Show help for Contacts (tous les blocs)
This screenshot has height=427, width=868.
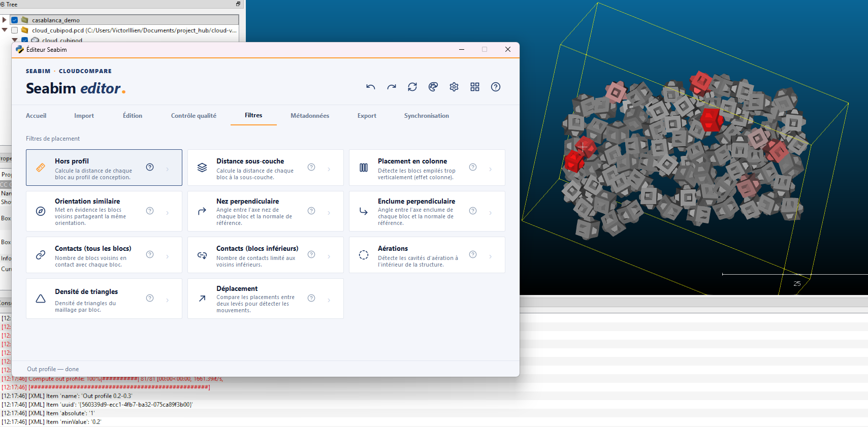click(150, 254)
